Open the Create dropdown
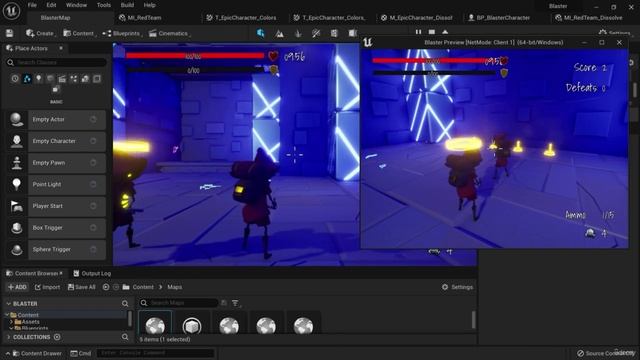The width and height of the screenshot is (640, 360). pos(40,33)
